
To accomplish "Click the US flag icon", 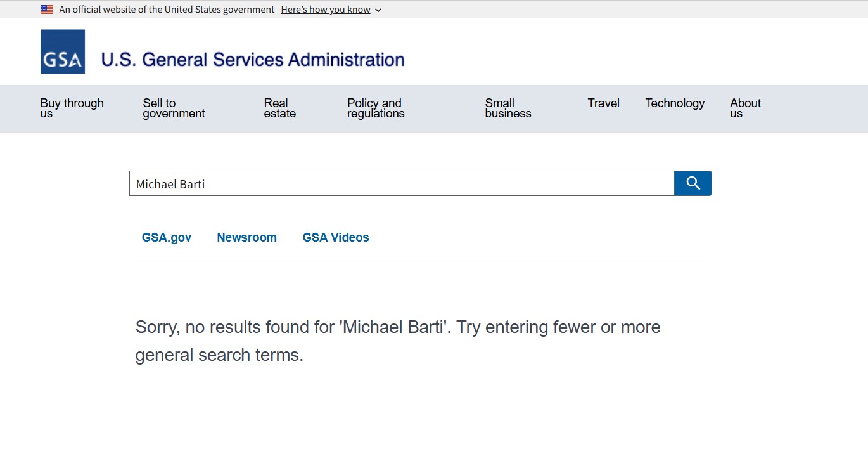I will (x=47, y=10).
